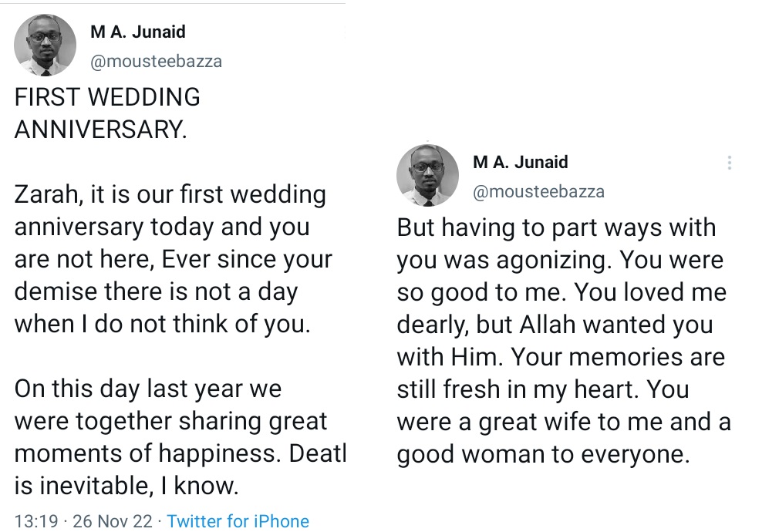Open M A. Junaid name on right tweet
The image size is (779, 532).
coord(520,162)
